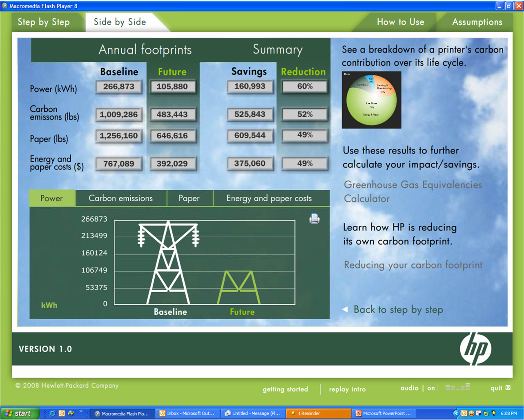This screenshot has width=524, height=420.
Task: Click cost savings value 375,060
Action: click(250, 164)
